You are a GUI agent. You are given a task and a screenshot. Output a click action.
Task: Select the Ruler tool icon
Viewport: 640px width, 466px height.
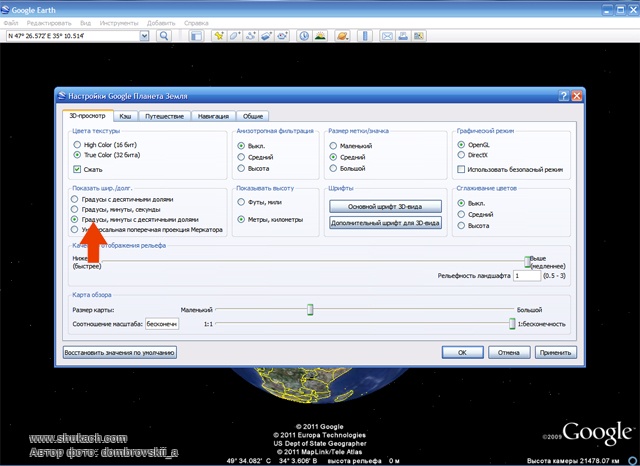click(364, 36)
